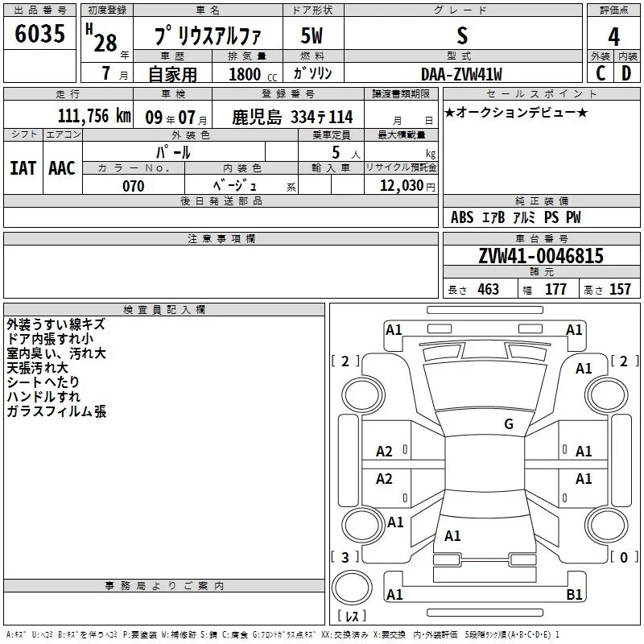Viewport: 644px width, 644px height.
Task: Click the sales point "★オークションデビュー★"
Action: pos(516,112)
